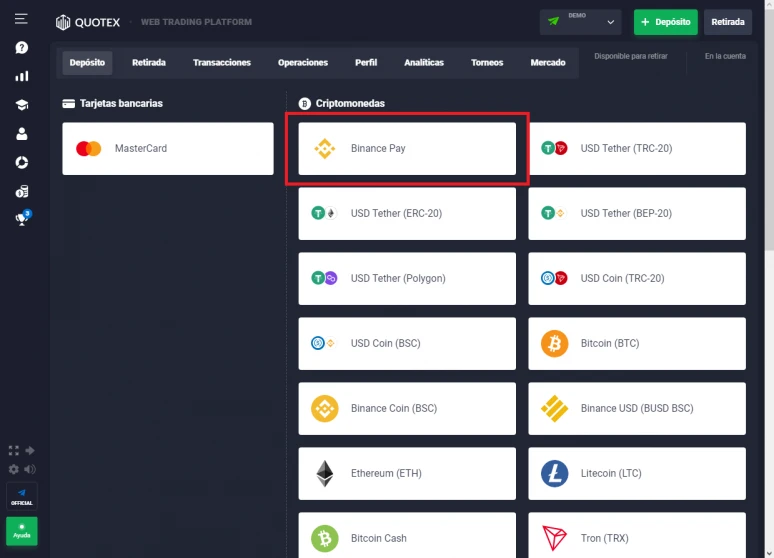774x558 pixels.
Task: Click the Quotex logo
Action: click(x=88, y=22)
